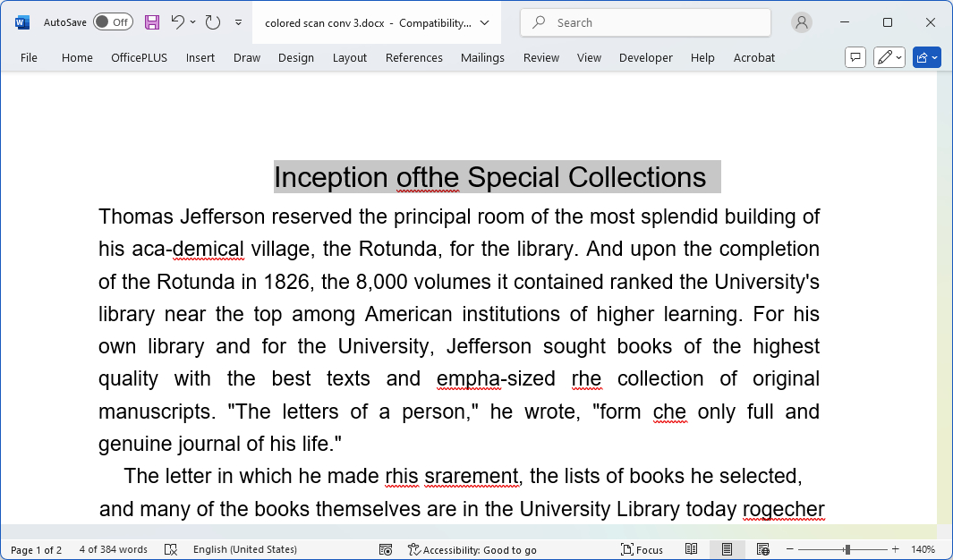Click the macro recording status icon
This screenshot has height=560, width=953.
[x=386, y=549]
